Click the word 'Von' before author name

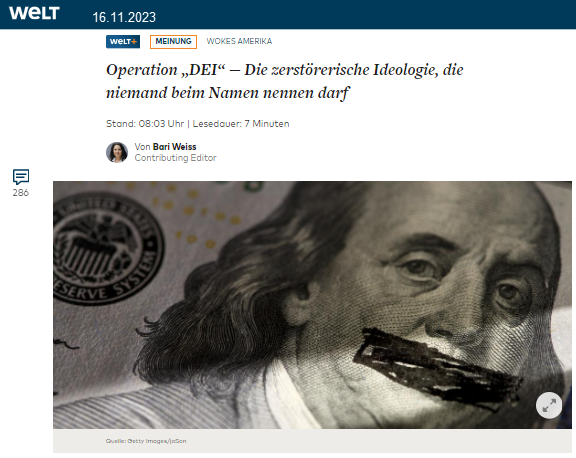click(143, 147)
